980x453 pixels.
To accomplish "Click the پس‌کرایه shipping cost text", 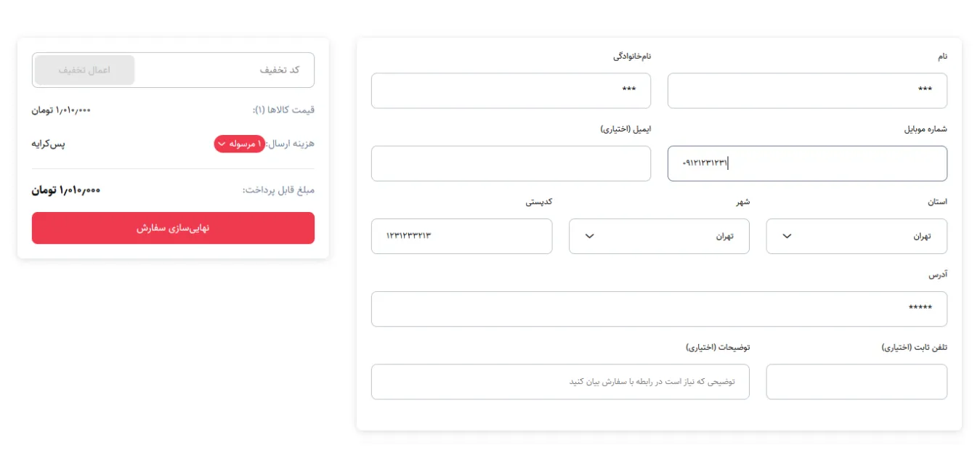I will pos(48,144).
